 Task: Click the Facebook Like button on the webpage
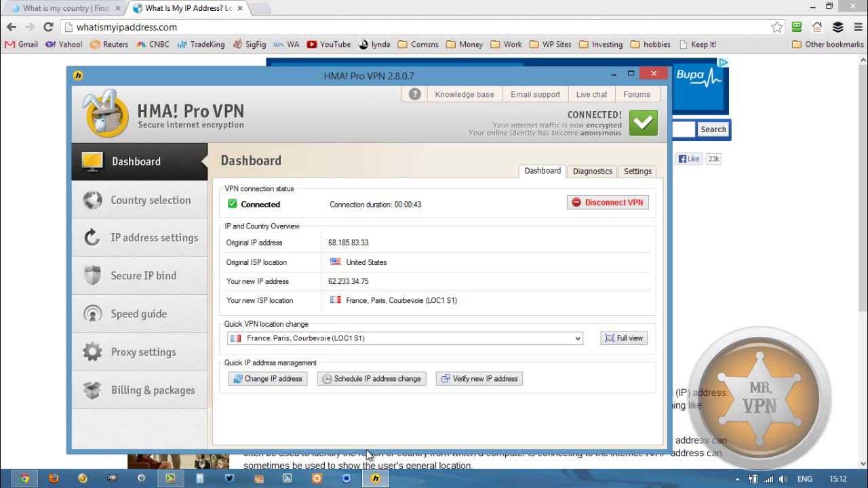point(689,159)
